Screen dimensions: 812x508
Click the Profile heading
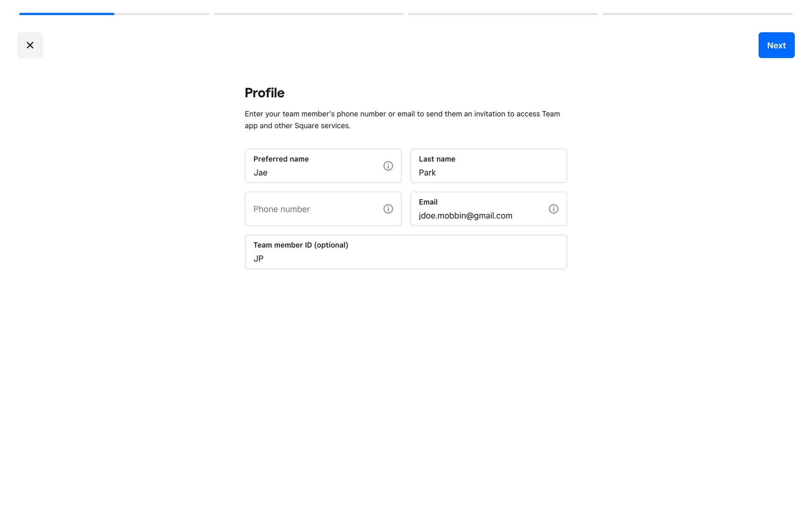[x=265, y=93]
